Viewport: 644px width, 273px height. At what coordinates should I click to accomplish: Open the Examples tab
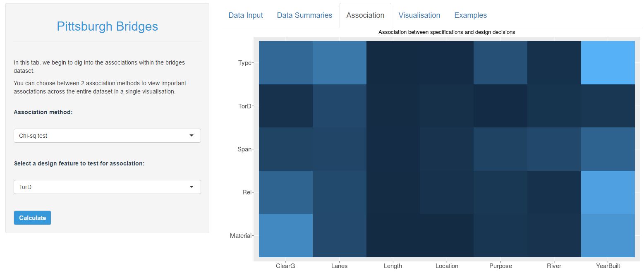point(470,15)
